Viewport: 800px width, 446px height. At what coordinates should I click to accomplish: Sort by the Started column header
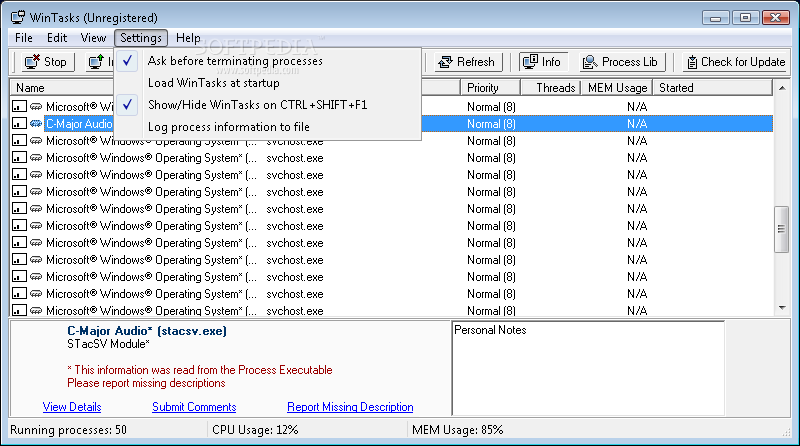[x=713, y=88]
